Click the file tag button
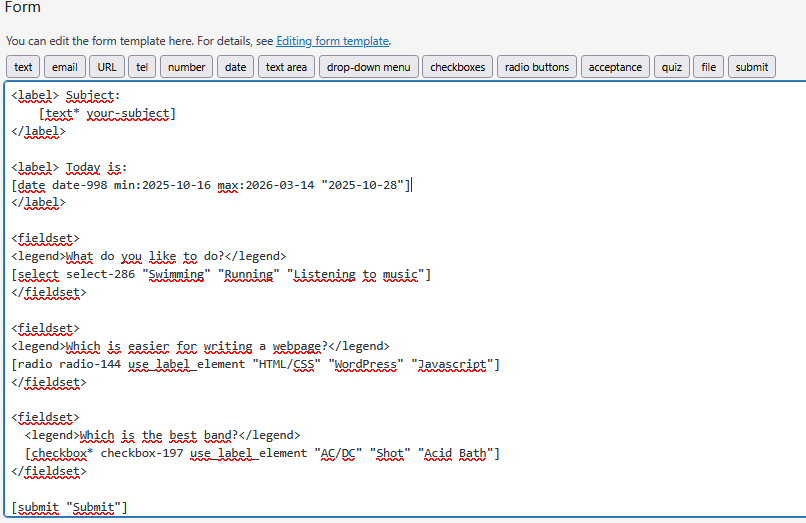The height and width of the screenshot is (523, 806). pyautogui.click(x=708, y=67)
